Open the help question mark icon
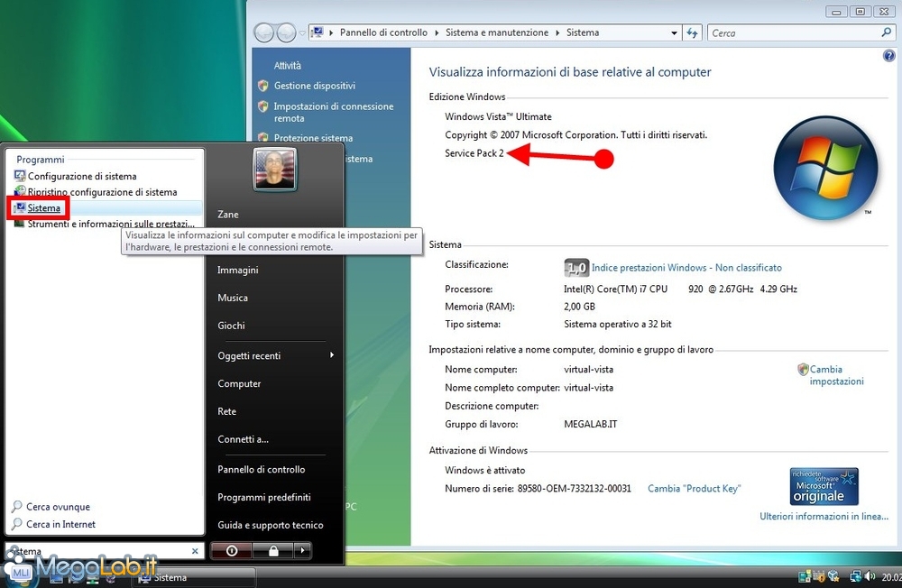Image resolution: width=902 pixels, height=588 pixels. (x=888, y=56)
